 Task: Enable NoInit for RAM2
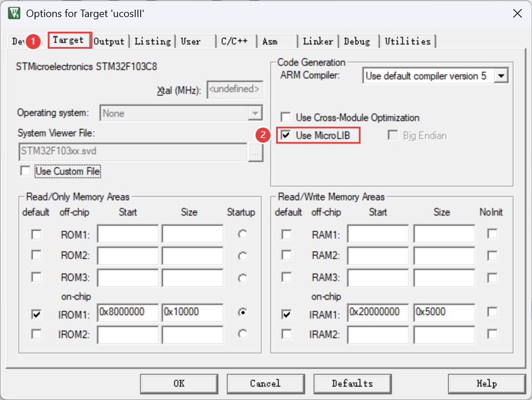(x=492, y=255)
